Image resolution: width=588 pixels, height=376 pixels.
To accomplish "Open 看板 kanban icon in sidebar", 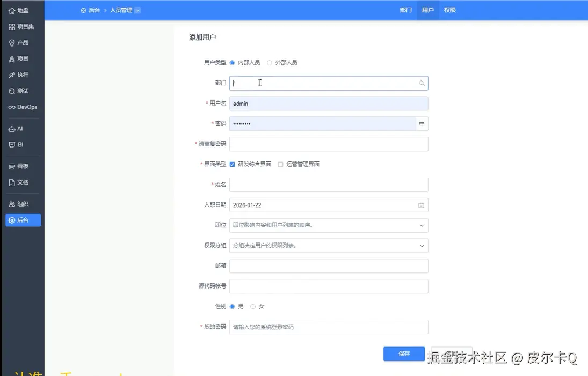I will [12, 166].
